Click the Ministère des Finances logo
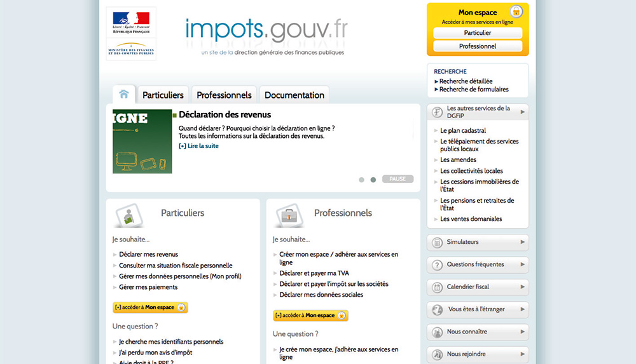 131,49
